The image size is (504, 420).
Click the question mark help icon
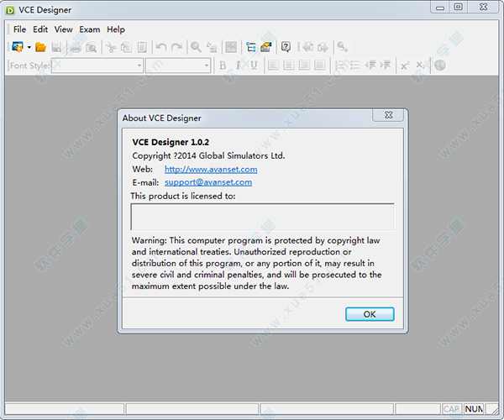pyautogui.click(x=286, y=47)
